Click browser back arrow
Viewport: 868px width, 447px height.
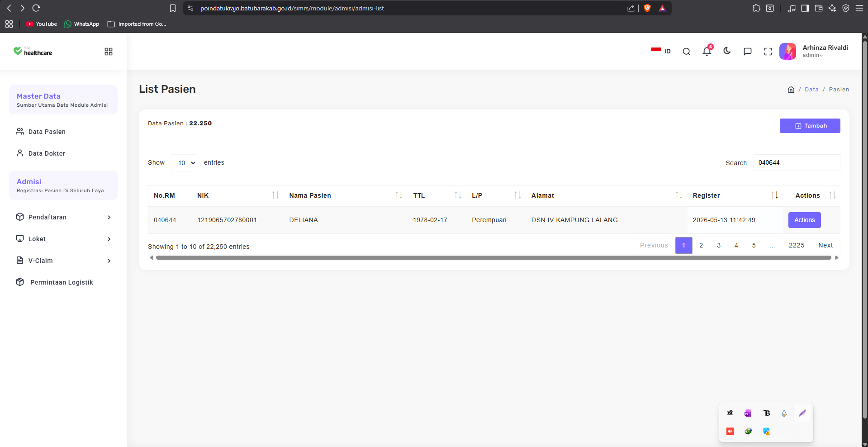click(9, 8)
